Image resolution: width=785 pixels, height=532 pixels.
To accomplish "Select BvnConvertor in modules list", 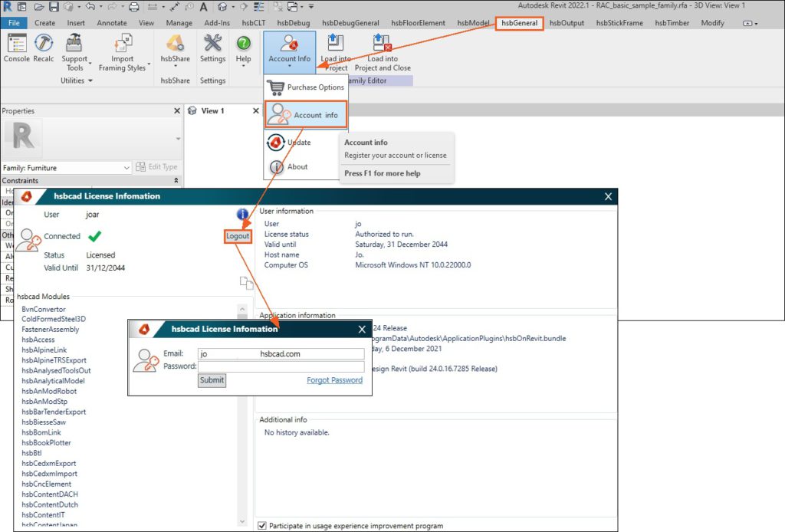I will (44, 309).
